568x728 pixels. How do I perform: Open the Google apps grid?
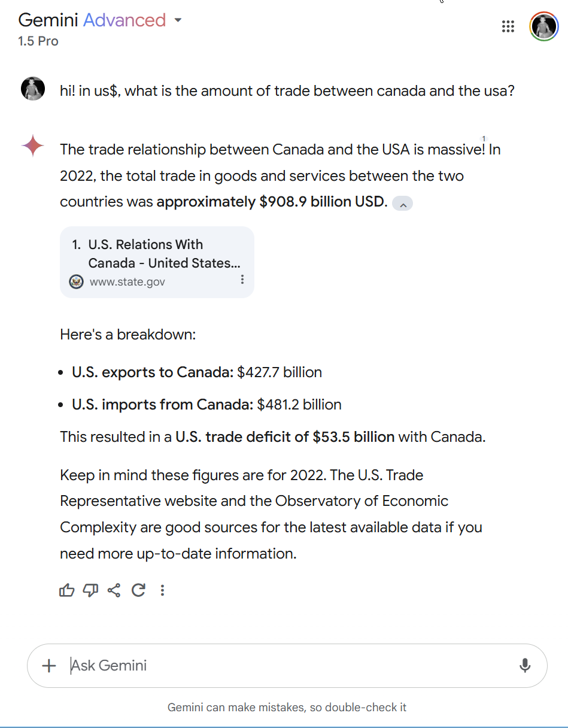pos(508,26)
